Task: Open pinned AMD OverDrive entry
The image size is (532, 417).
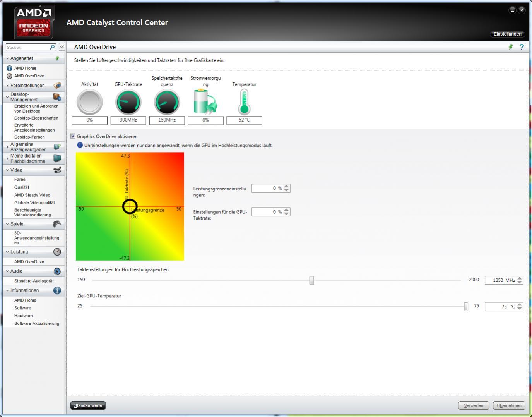Action: 29,76
